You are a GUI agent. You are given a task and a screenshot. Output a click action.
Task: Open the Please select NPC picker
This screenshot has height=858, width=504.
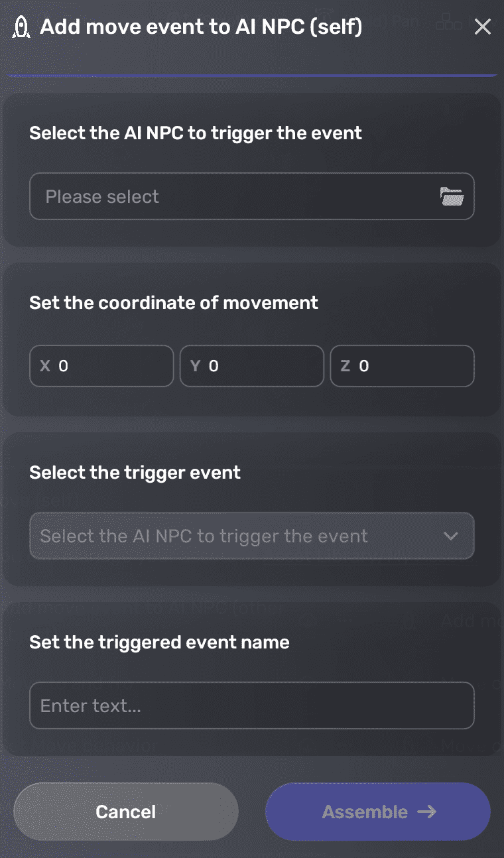pyautogui.click(x=252, y=196)
